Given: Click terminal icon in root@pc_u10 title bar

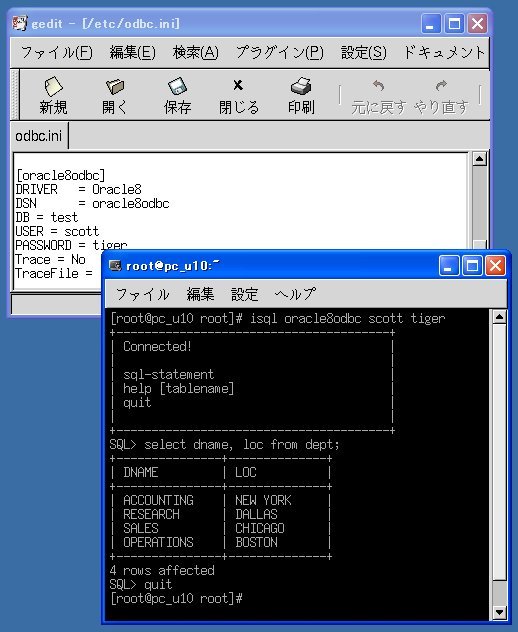Looking at the screenshot, I should click(115, 265).
